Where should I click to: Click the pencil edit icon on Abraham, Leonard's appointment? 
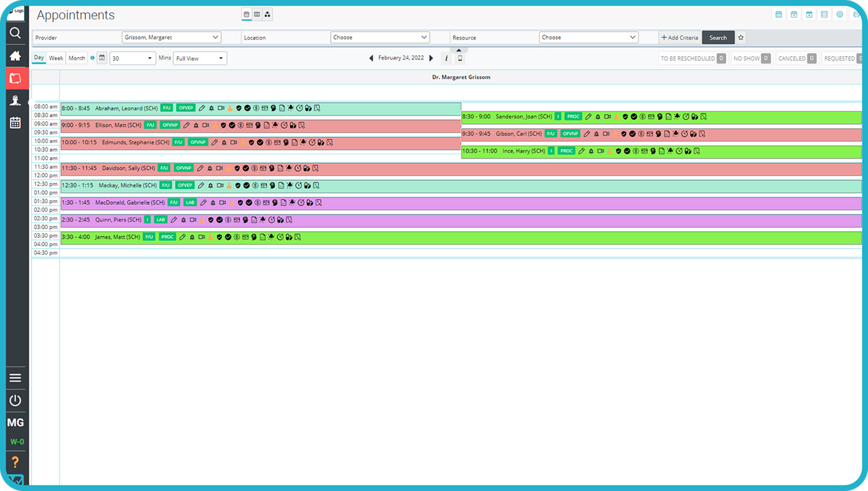click(202, 108)
